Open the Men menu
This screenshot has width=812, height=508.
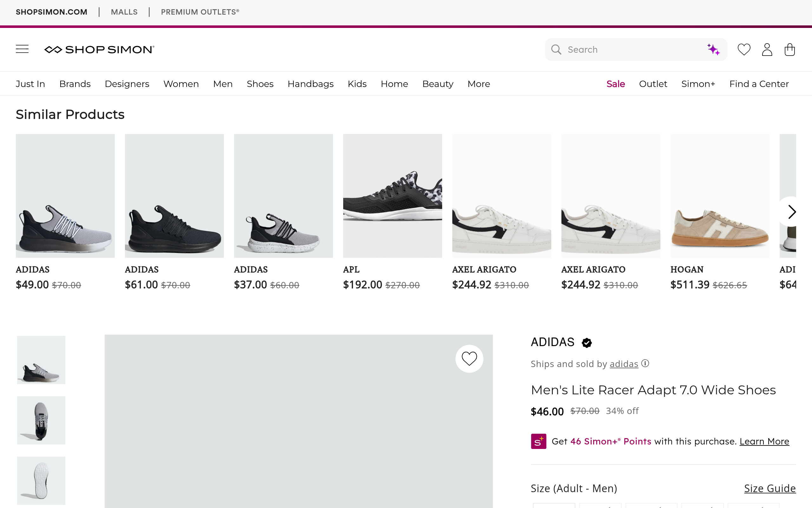coord(223,84)
